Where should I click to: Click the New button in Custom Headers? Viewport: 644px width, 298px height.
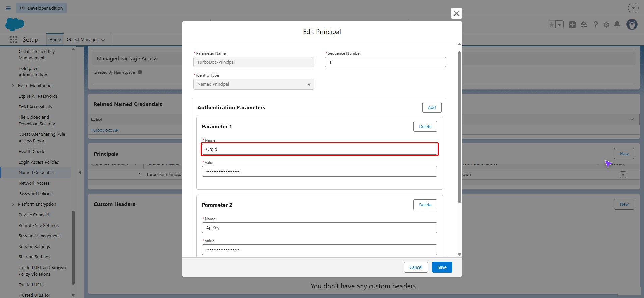624,204
